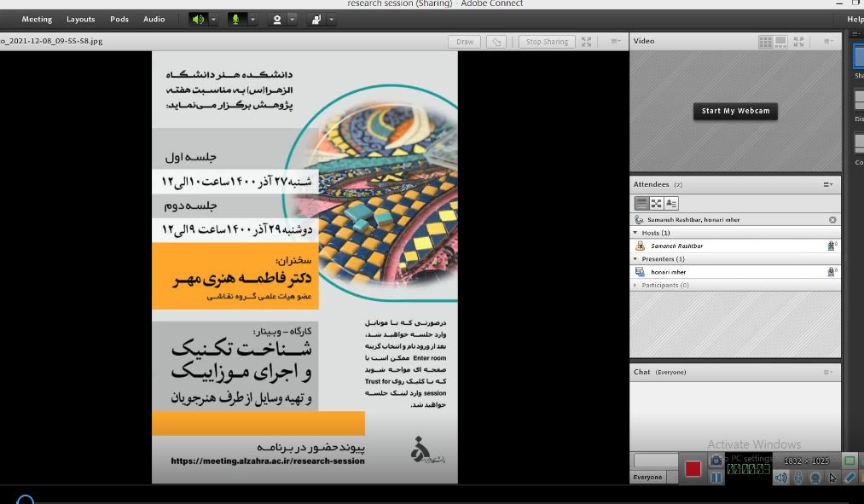This screenshot has width=864, height=504.
Task: Pause the screen recording
Action: pyautogui.click(x=716, y=478)
